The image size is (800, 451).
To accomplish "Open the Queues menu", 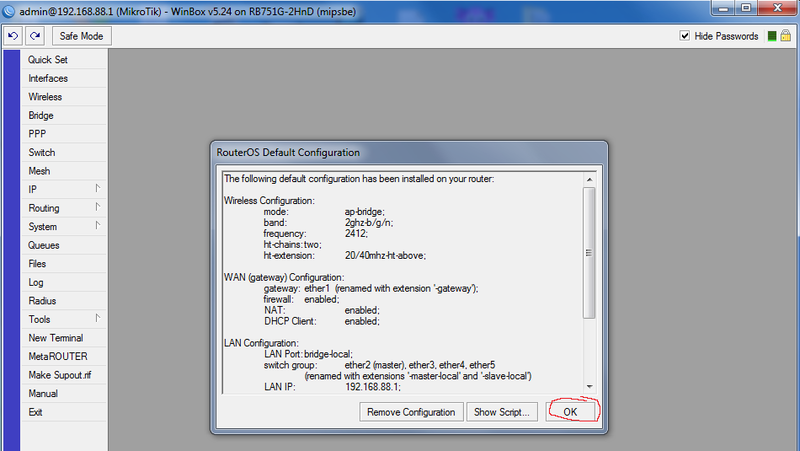I will [x=64, y=245].
